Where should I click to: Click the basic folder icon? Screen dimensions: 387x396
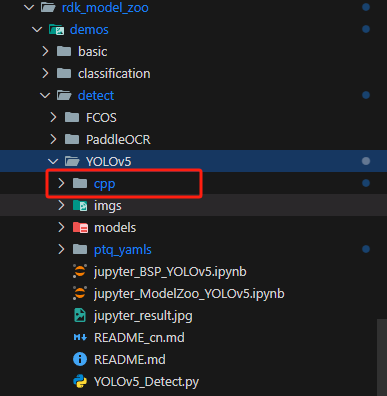(x=64, y=51)
